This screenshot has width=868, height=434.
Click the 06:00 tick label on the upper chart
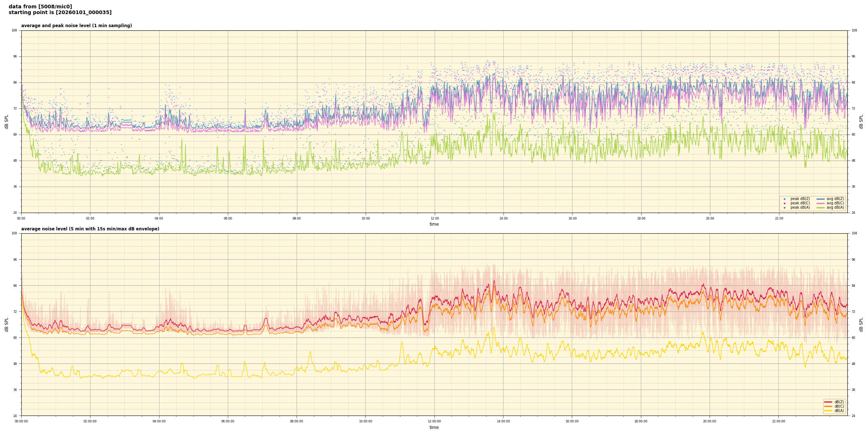[x=228, y=218]
